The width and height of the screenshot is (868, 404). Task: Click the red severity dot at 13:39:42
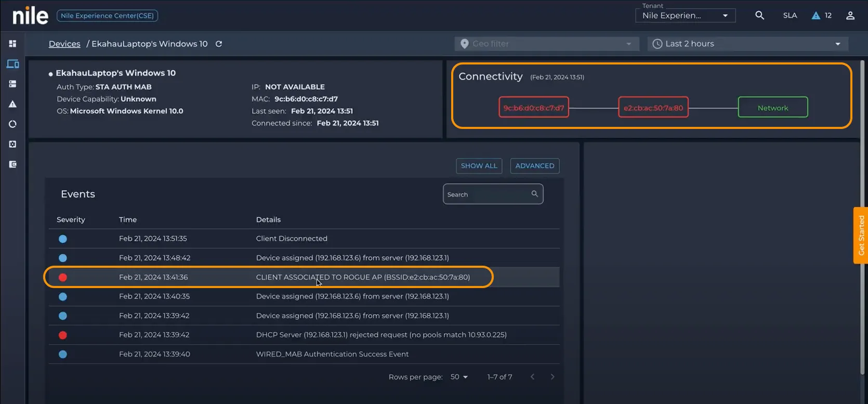coord(63,335)
